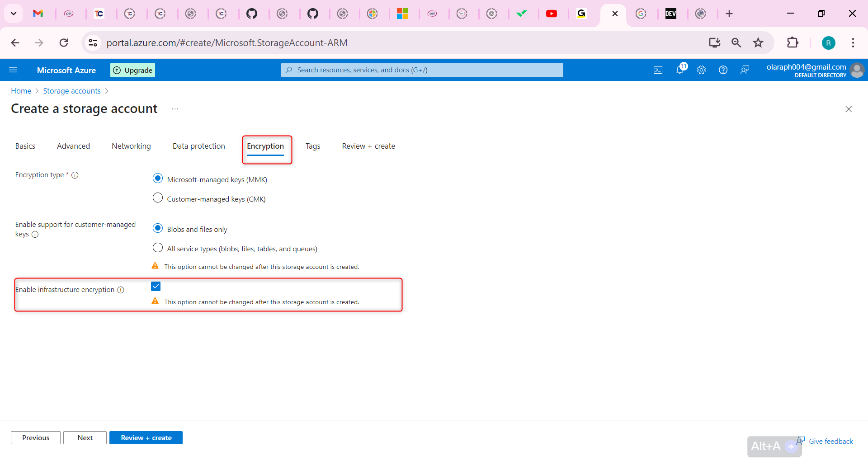Bookmark this page with the star icon
This screenshot has width=868, height=461.
tap(758, 42)
